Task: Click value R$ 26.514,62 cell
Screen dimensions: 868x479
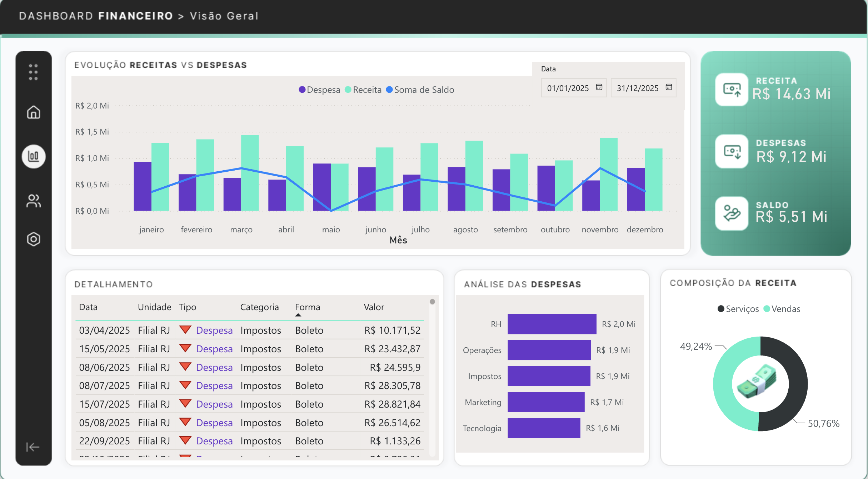Action: point(392,423)
